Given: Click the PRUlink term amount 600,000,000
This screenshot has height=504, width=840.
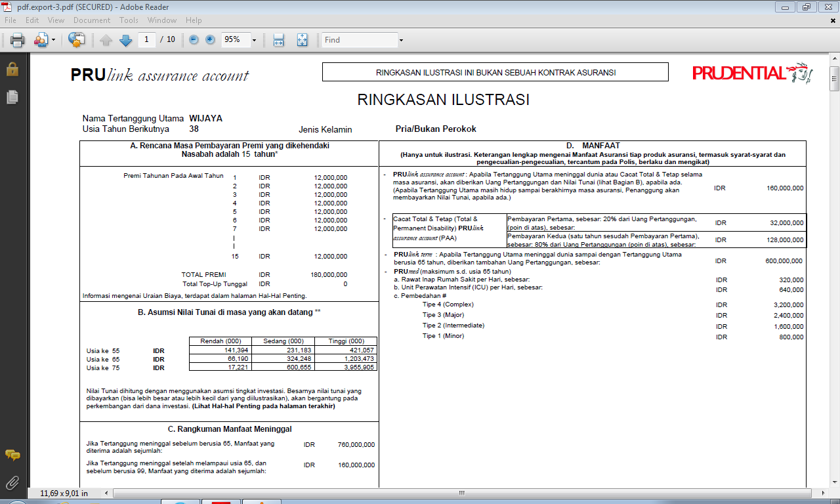Looking at the screenshot, I should (784, 261).
